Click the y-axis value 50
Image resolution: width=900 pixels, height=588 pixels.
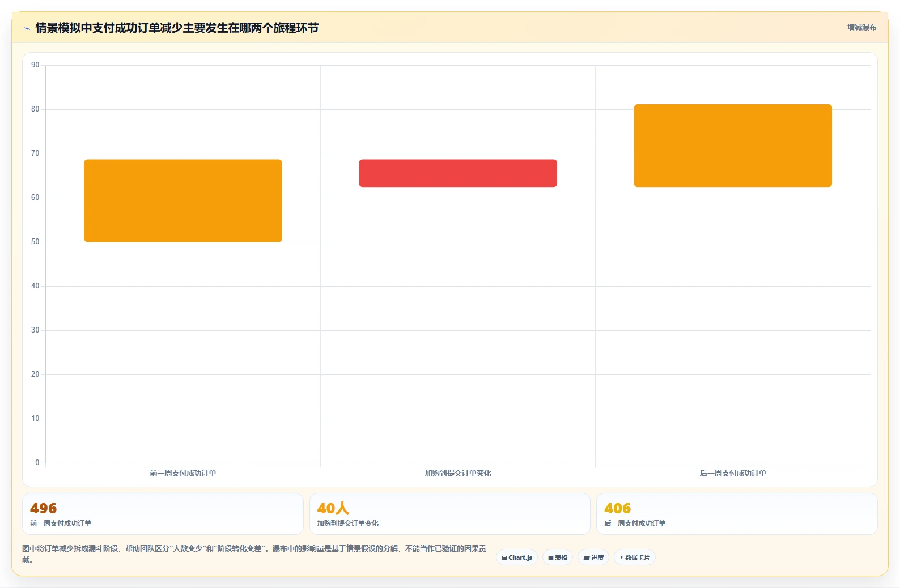[35, 242]
